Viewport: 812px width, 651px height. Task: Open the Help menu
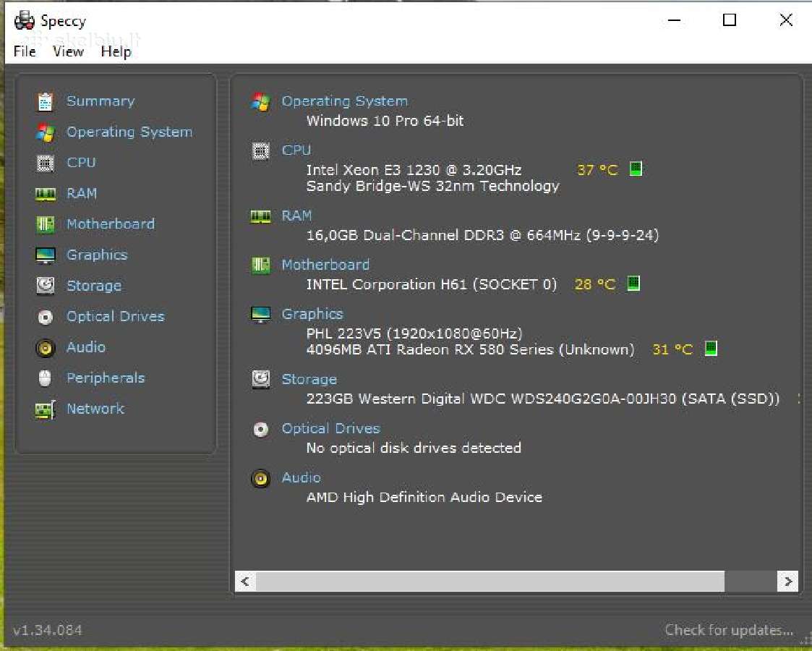[116, 52]
